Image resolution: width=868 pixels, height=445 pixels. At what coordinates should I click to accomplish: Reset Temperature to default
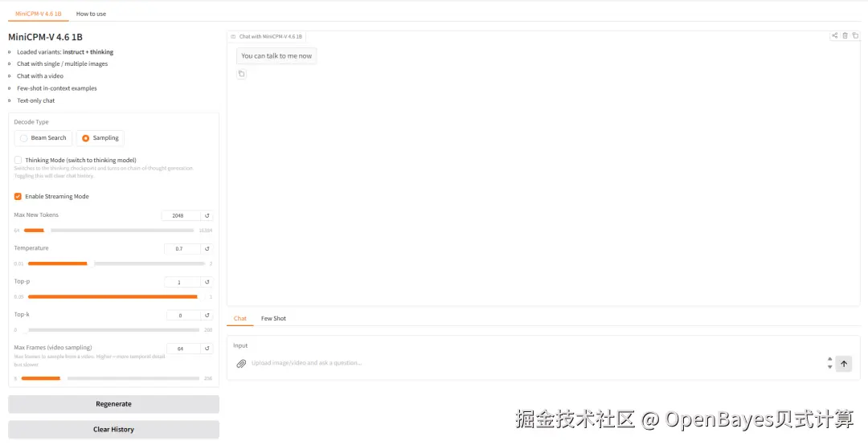(207, 249)
